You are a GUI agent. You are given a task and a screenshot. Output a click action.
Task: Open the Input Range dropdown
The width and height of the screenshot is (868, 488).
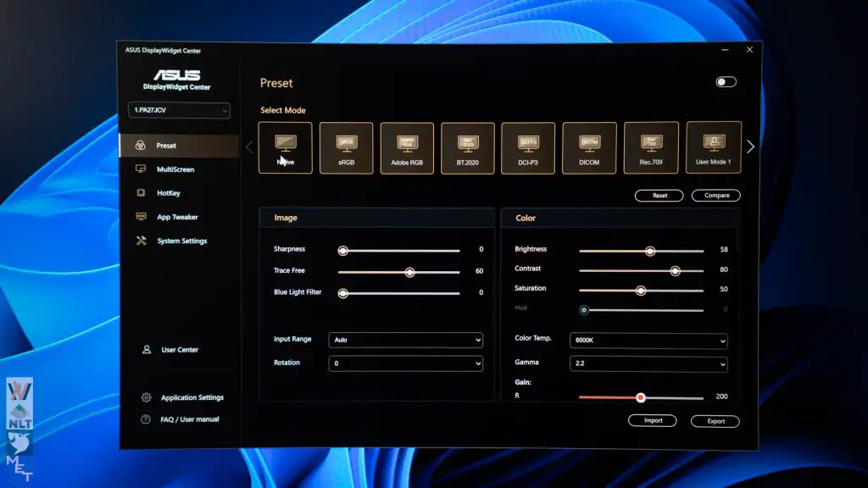[406, 340]
